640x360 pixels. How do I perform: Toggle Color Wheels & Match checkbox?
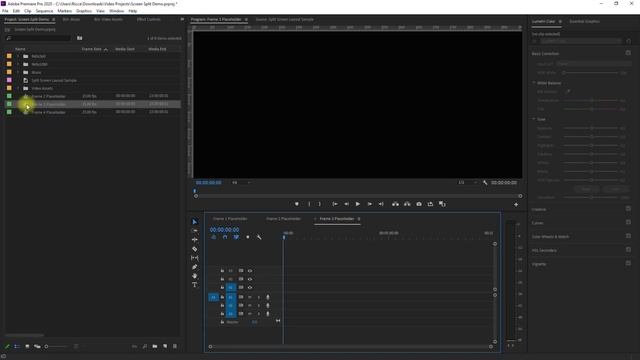pyautogui.click(x=628, y=236)
